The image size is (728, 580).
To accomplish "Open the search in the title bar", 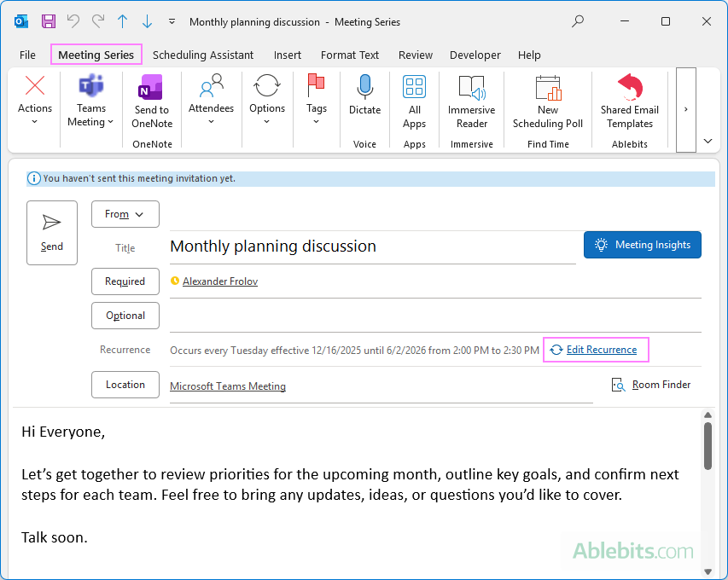I will click(x=577, y=21).
